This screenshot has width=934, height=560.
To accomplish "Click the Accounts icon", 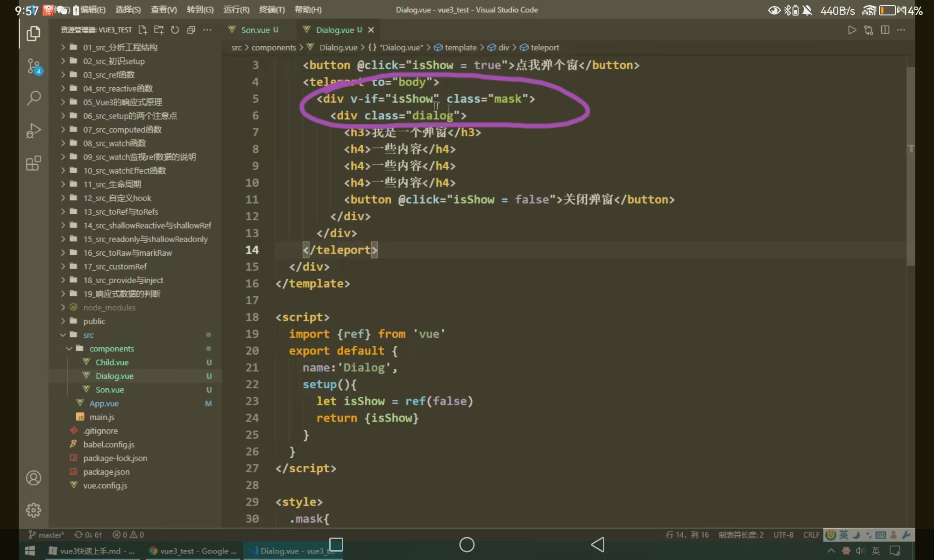I will click(x=33, y=478).
